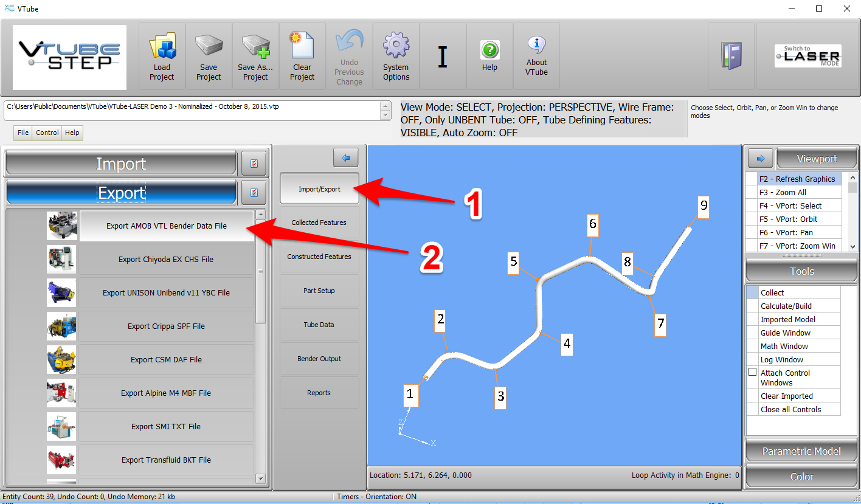Collapse side menu with left arrow button
Image resolution: width=861 pixels, height=504 pixels.
[346, 158]
